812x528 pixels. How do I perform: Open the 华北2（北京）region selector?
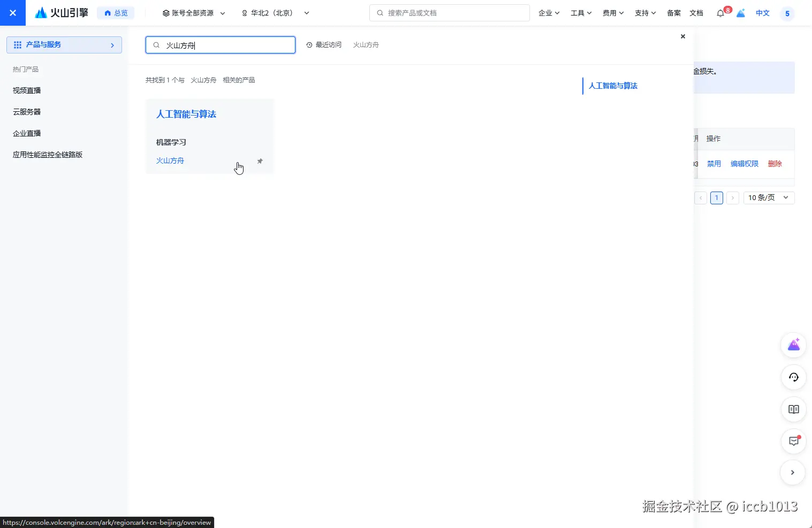click(x=275, y=13)
